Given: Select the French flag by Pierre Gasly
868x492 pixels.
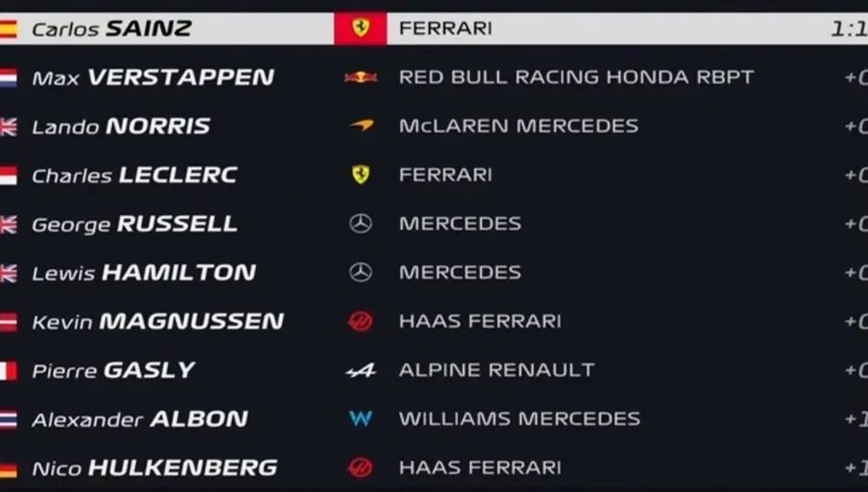Looking at the screenshot, I should pyautogui.click(x=9, y=371).
